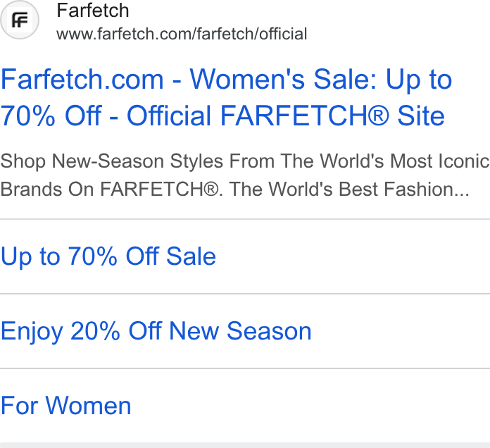The image size is (490, 448).
Task: Click "The World's Best Fashion..." truncated text
Action: click(x=349, y=189)
